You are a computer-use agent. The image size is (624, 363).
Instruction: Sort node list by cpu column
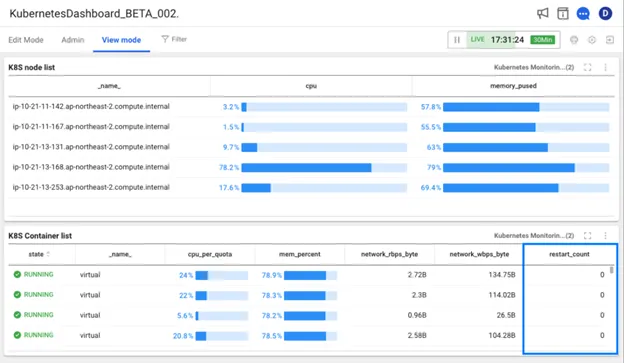point(311,86)
